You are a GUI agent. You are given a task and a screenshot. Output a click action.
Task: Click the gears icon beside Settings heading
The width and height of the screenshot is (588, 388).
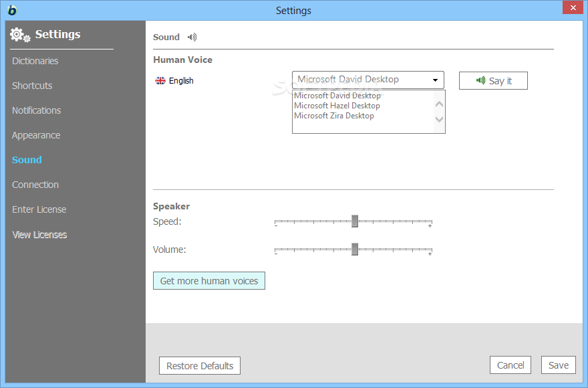20,35
